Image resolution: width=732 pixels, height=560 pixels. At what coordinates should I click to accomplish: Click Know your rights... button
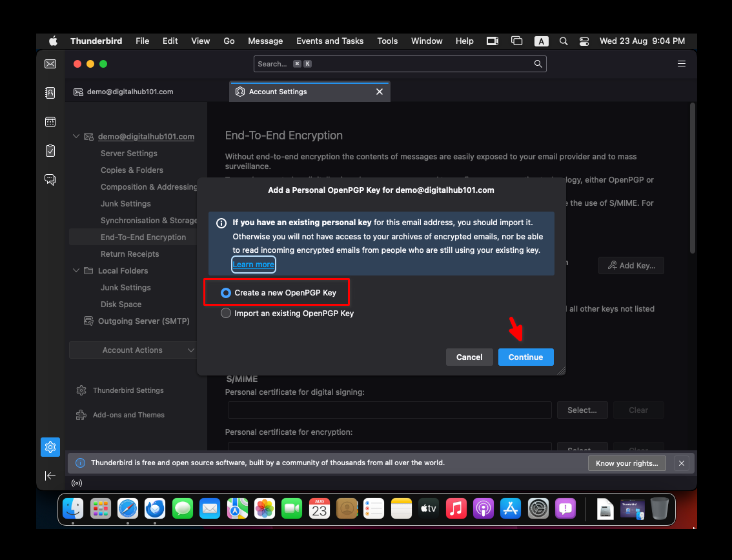627,463
